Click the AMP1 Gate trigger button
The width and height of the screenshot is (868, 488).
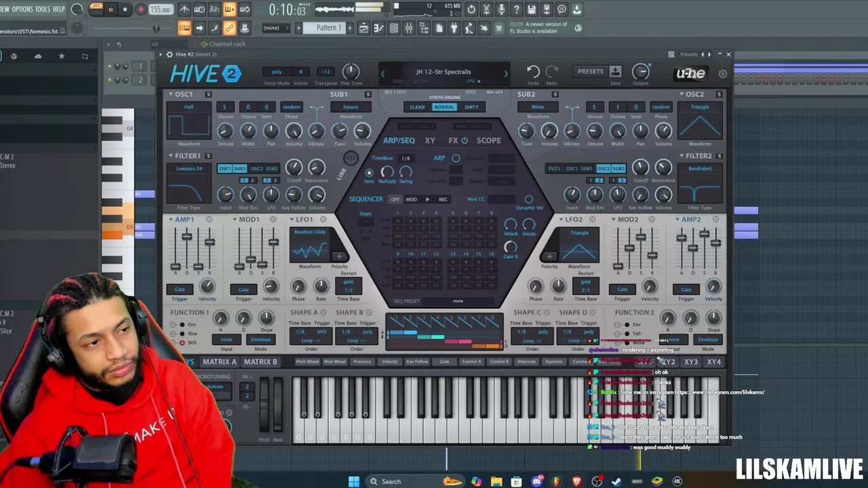(x=180, y=289)
